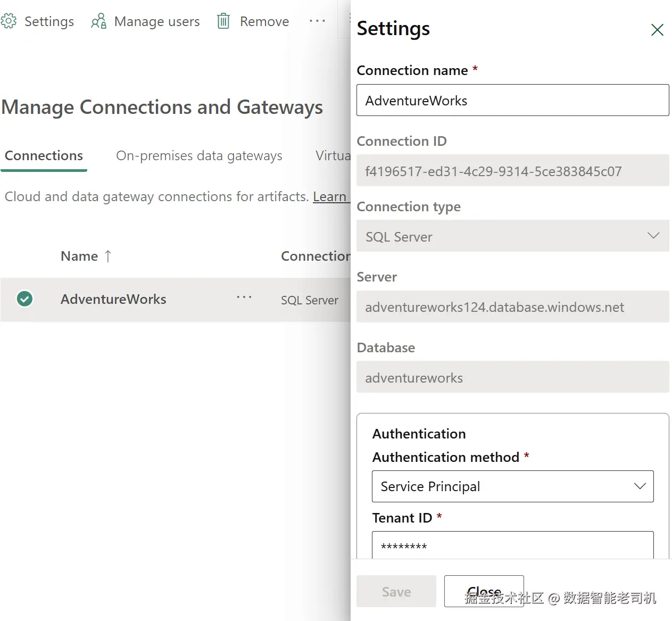
Task: Click the Database name field
Action: 512,378
